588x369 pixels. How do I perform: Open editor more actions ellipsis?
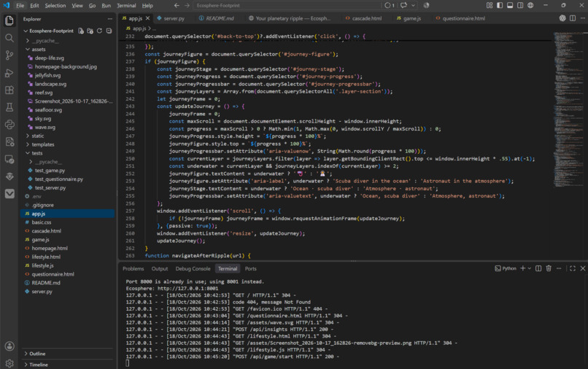pyautogui.click(x=583, y=18)
